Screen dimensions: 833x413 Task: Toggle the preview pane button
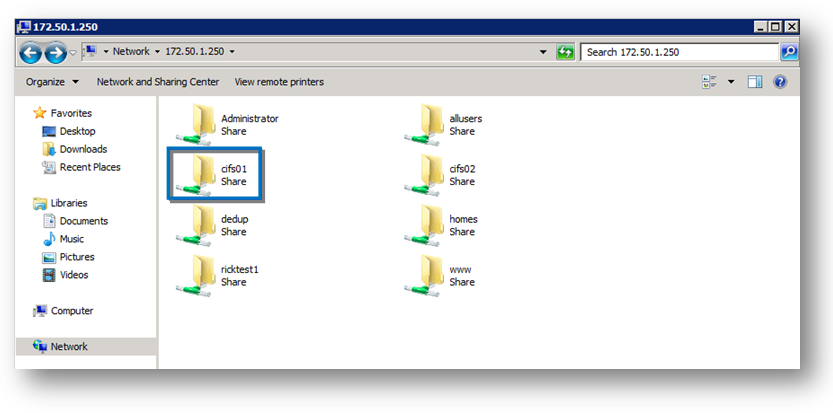click(755, 82)
